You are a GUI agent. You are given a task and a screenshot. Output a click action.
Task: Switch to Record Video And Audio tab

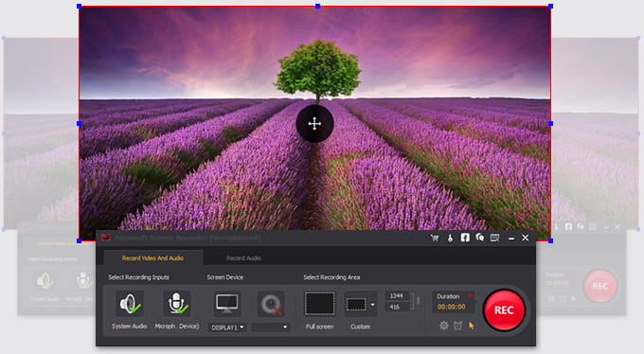tap(152, 257)
